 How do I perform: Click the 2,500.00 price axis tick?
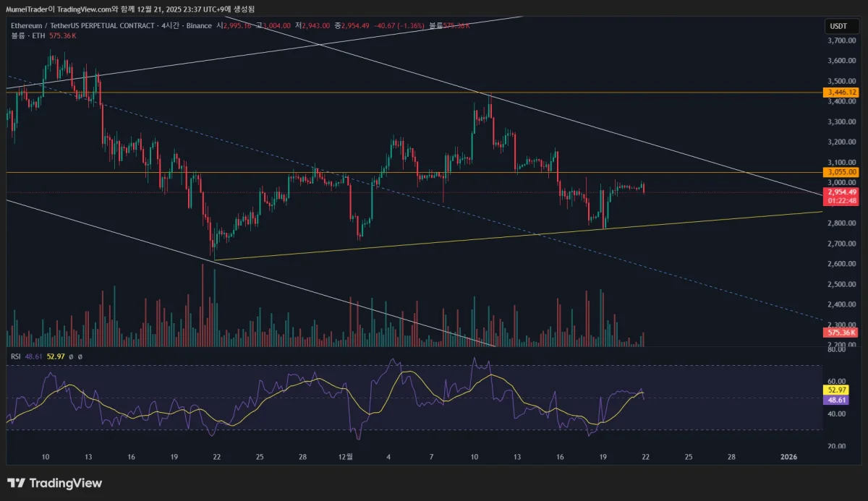841,284
